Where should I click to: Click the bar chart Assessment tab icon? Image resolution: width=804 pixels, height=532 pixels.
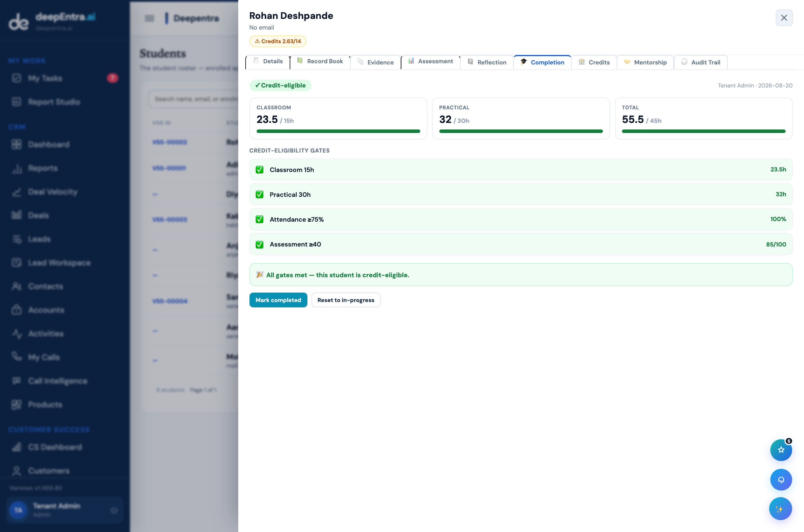pyautogui.click(x=411, y=61)
